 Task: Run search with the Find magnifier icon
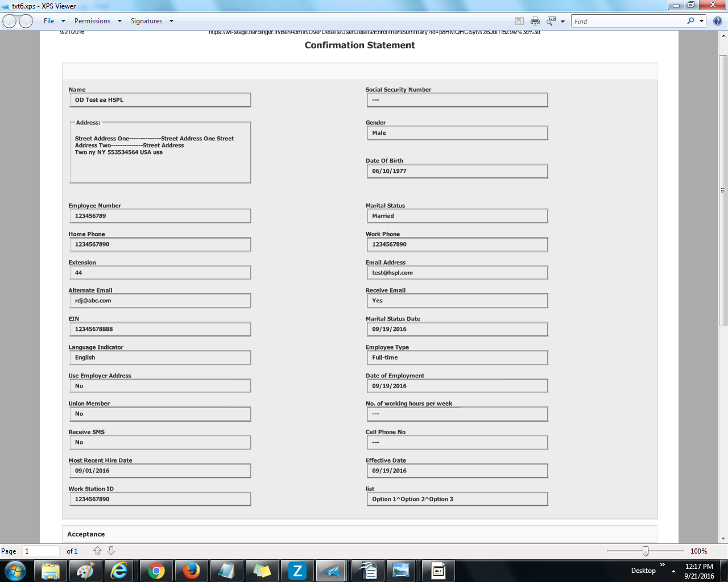[690, 21]
